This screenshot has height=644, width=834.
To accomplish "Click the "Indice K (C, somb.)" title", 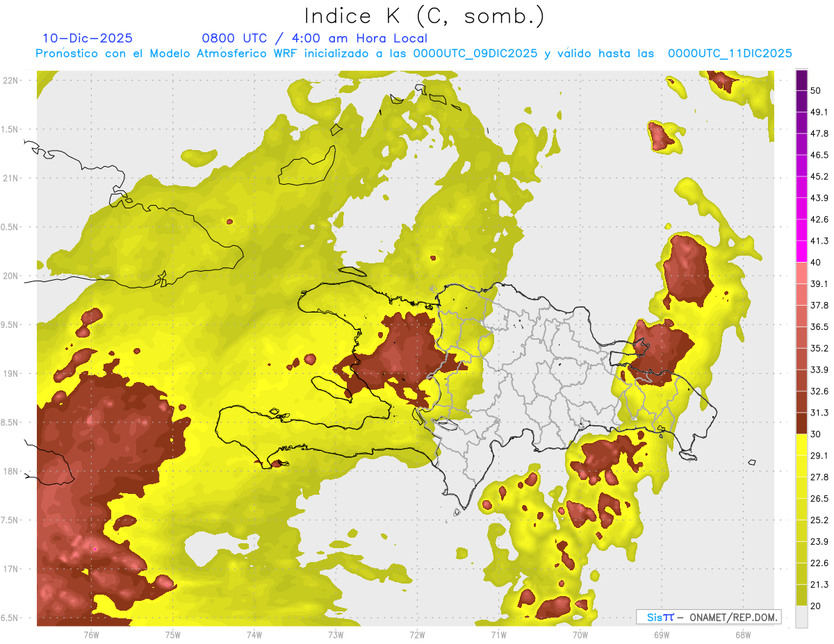I will pyautogui.click(x=425, y=16).
